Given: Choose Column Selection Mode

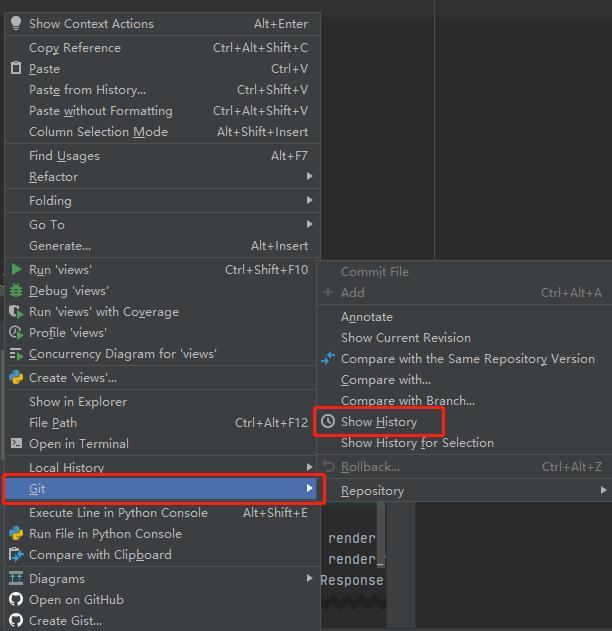Looking at the screenshot, I should (x=98, y=132).
